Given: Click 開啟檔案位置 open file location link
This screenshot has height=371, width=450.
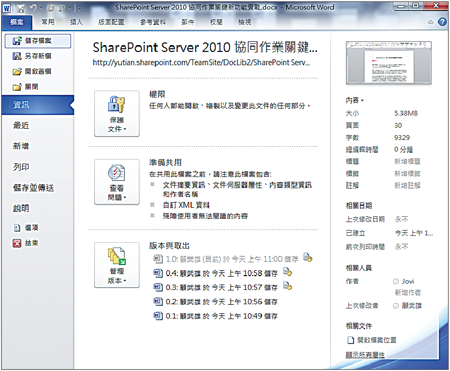Looking at the screenshot, I should [x=377, y=340].
